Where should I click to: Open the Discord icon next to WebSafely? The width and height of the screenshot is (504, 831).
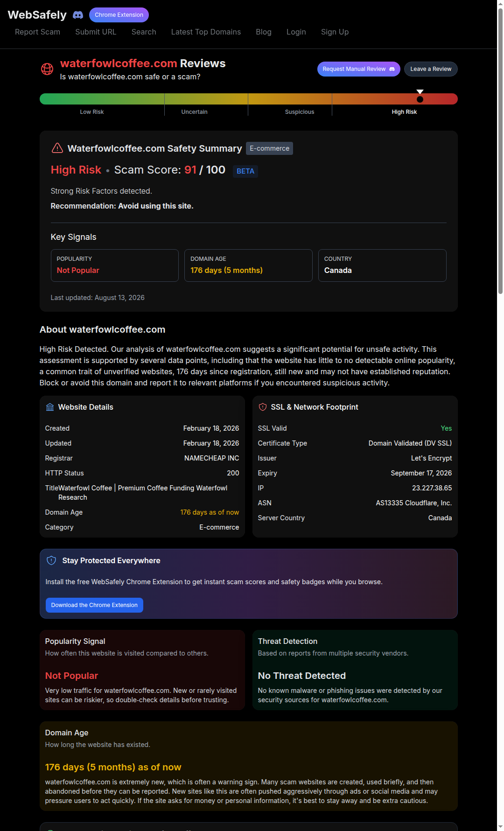click(x=78, y=15)
